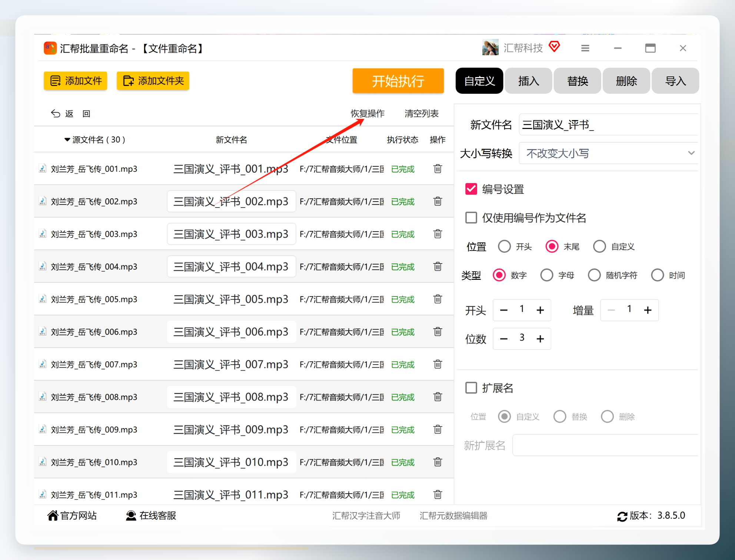The image size is (735, 560).
Task: Increase the 增量 increment value
Action: [x=648, y=310]
